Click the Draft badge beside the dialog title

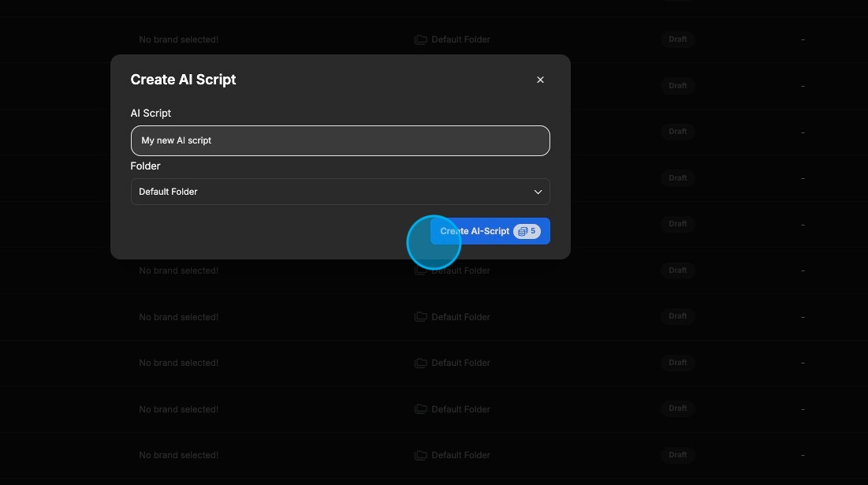pyautogui.click(x=677, y=85)
